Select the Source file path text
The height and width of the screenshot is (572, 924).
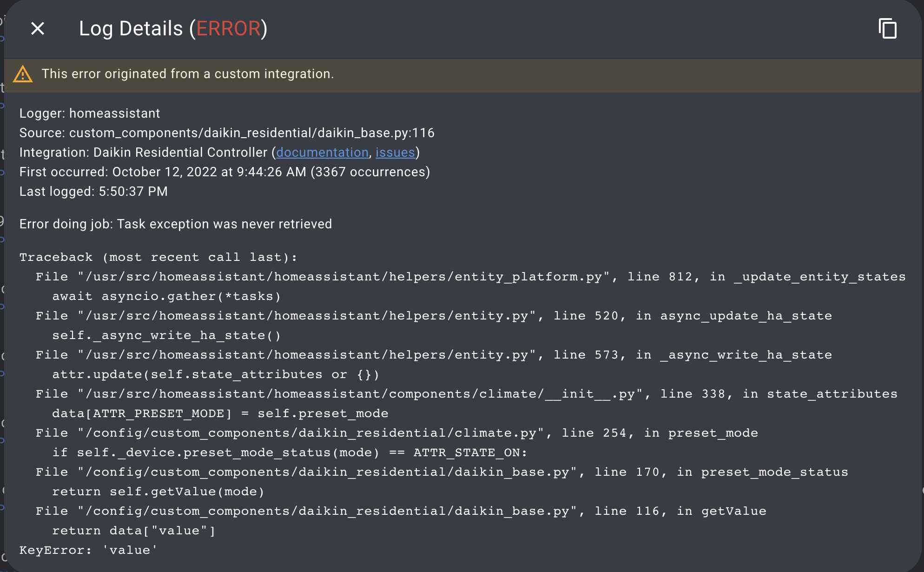[x=227, y=133]
